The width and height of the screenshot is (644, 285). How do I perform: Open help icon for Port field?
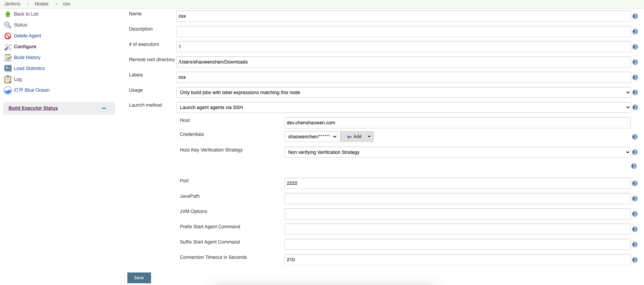coord(634,183)
